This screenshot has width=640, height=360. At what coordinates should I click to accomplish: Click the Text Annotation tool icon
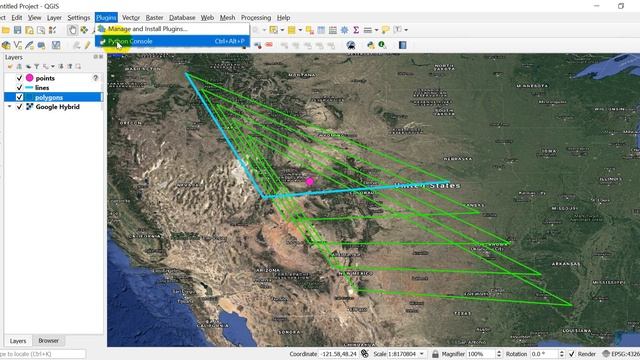(x=398, y=30)
